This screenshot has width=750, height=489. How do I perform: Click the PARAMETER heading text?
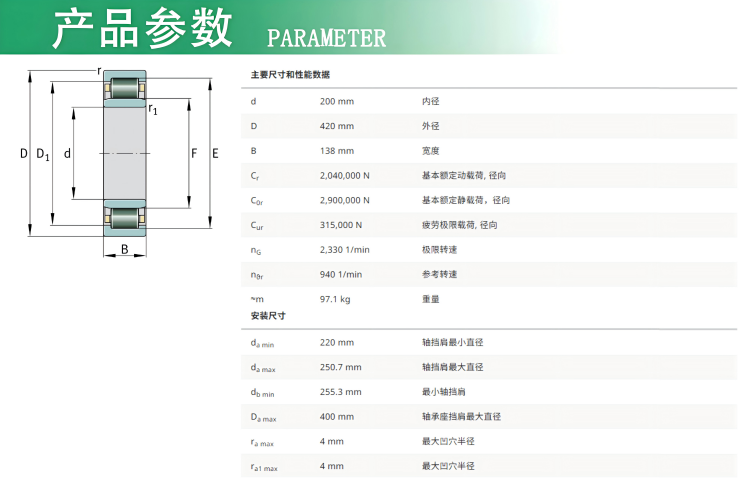[326, 39]
